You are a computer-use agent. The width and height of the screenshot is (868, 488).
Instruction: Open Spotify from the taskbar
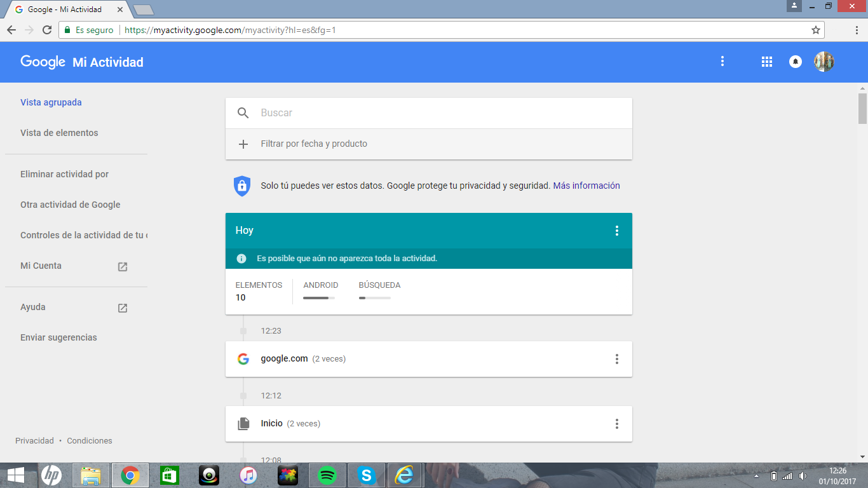tap(327, 475)
